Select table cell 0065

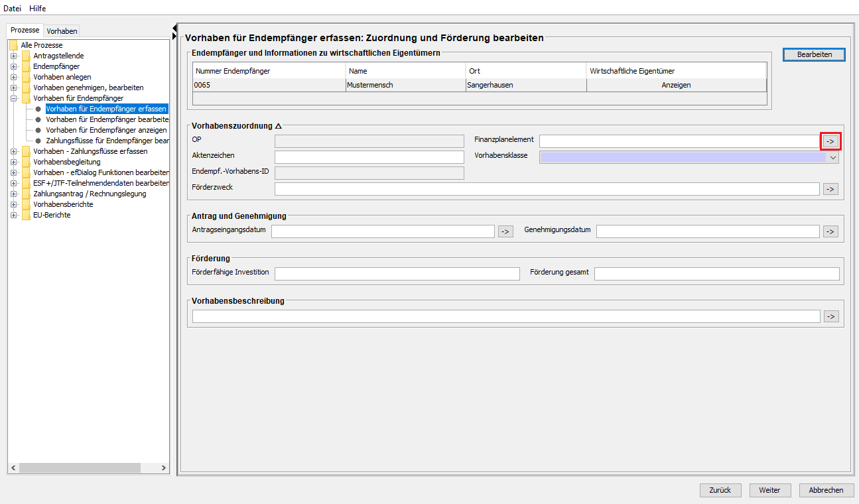(x=269, y=86)
